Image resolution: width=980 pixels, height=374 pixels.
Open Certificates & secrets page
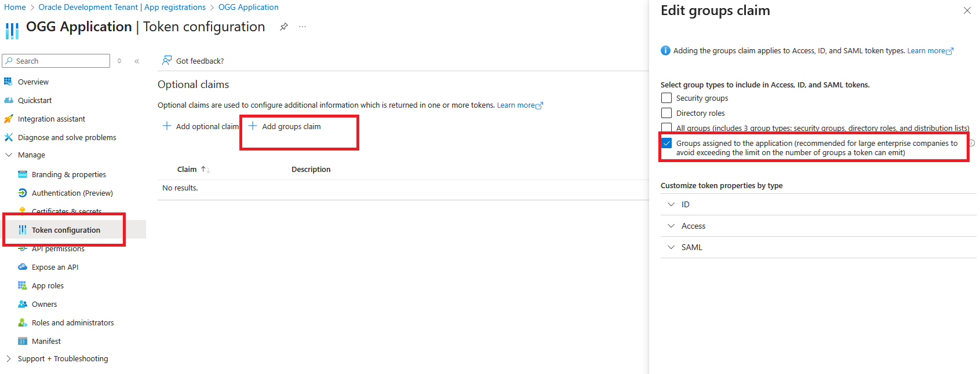tap(67, 211)
